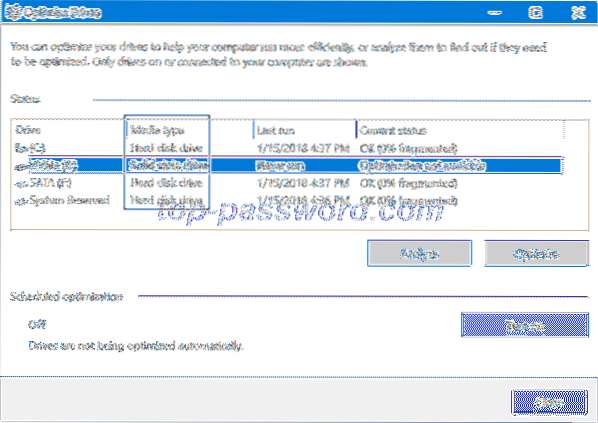Select the (C:) drive name
Screen dimensions: 598x423
[37, 148]
